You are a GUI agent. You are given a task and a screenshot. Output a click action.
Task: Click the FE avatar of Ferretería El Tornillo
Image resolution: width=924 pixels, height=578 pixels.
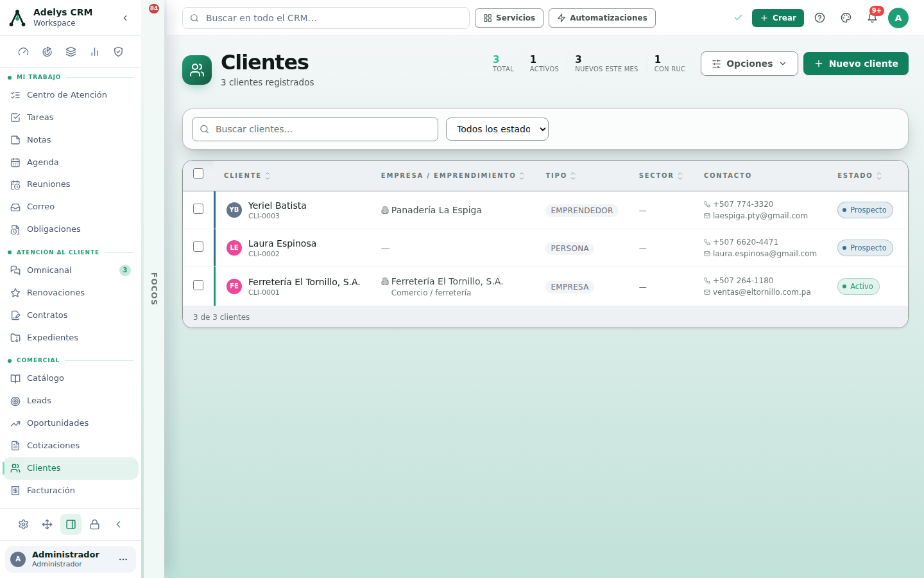pyautogui.click(x=234, y=286)
